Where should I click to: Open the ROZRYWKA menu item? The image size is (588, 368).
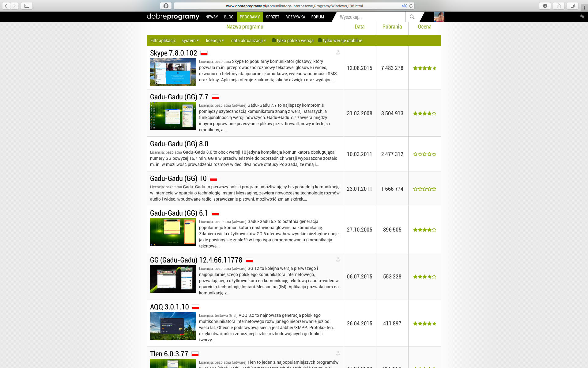295,17
